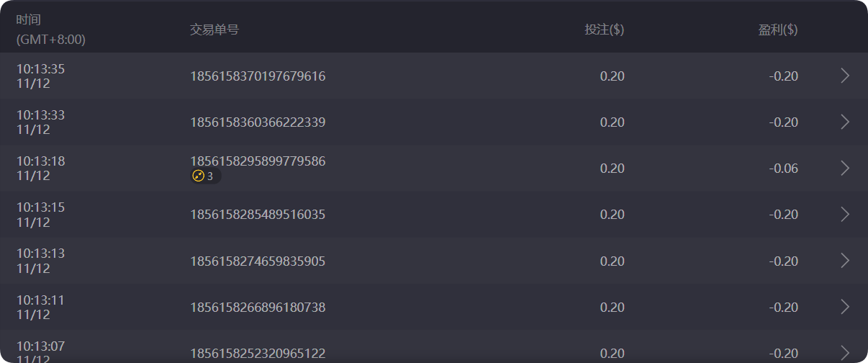Open chevron arrow for the 10:13:33 row

click(x=845, y=122)
